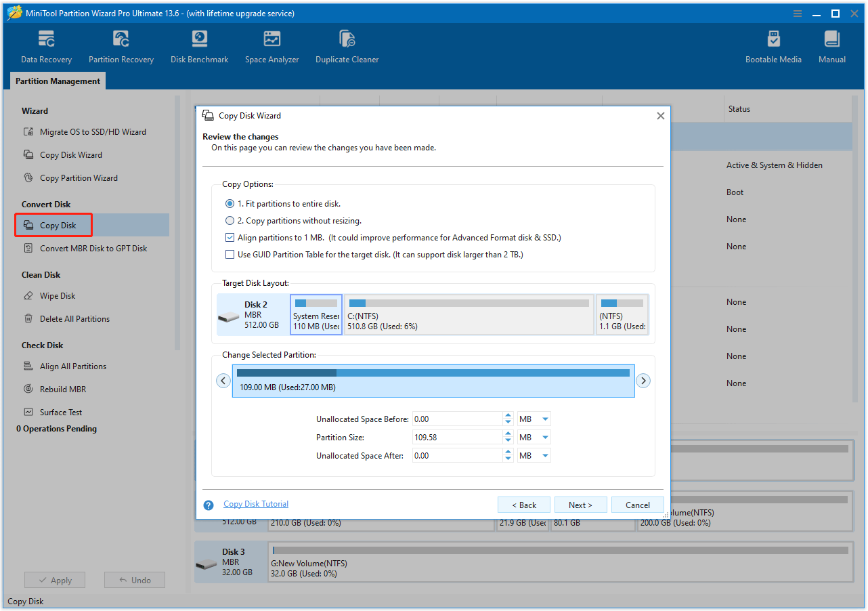
Task: Uncheck 'Align partitions to 1 MB'
Action: [230, 237]
